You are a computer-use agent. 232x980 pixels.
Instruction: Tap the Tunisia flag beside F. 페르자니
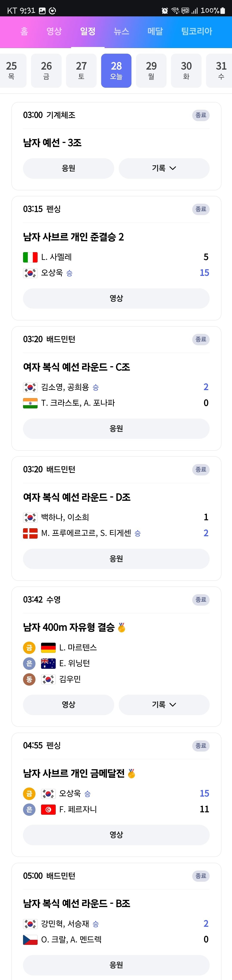48,810
